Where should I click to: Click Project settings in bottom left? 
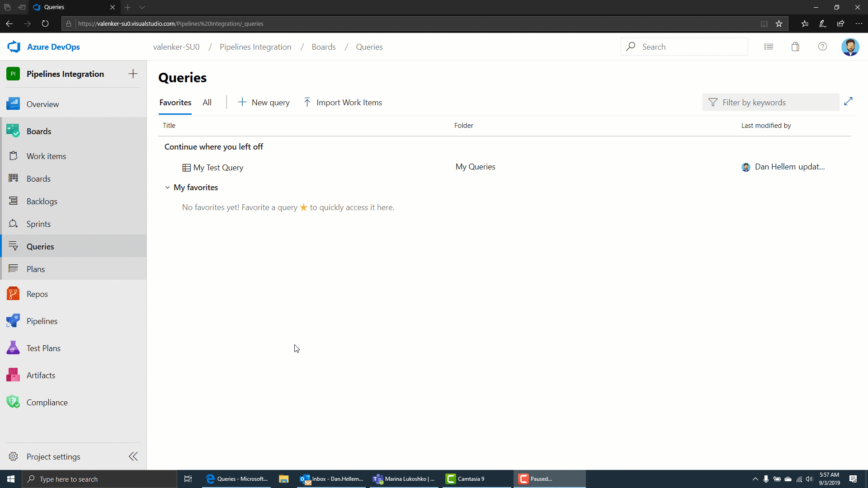click(x=53, y=456)
